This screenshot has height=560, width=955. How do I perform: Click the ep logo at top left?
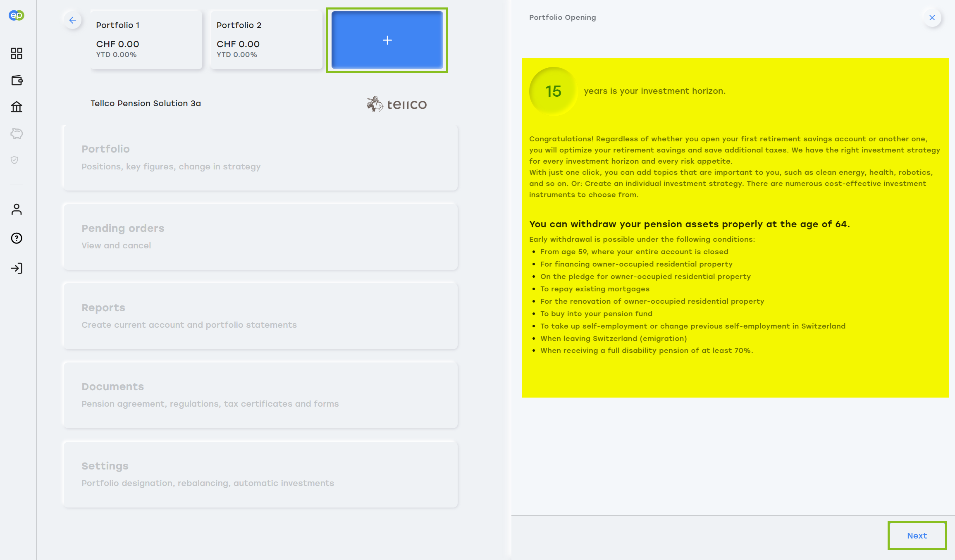(x=17, y=15)
